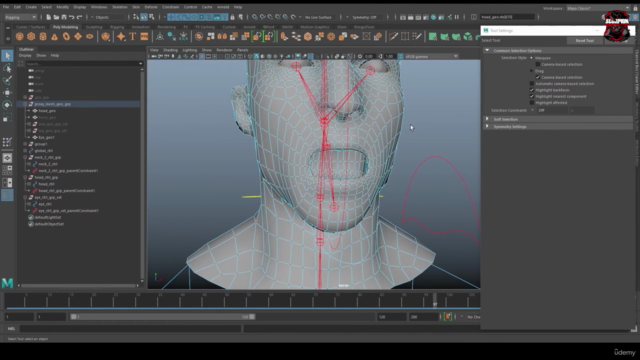Switch to the Sculpting shelf tab

click(94, 27)
